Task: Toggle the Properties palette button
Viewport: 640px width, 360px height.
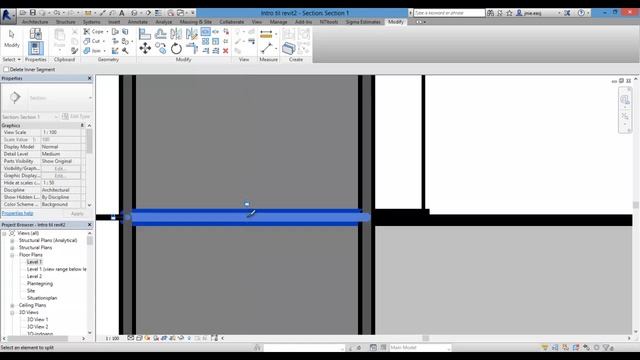Action: coord(36,48)
